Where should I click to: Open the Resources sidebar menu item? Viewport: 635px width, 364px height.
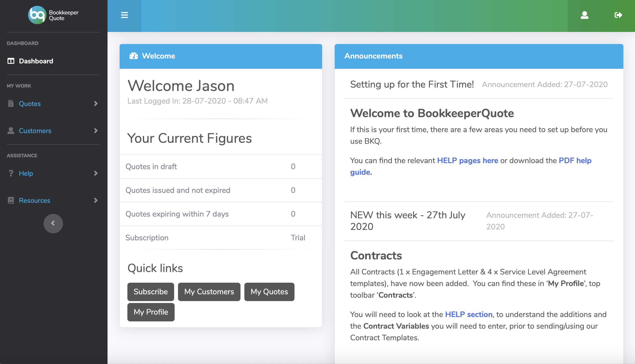point(35,200)
